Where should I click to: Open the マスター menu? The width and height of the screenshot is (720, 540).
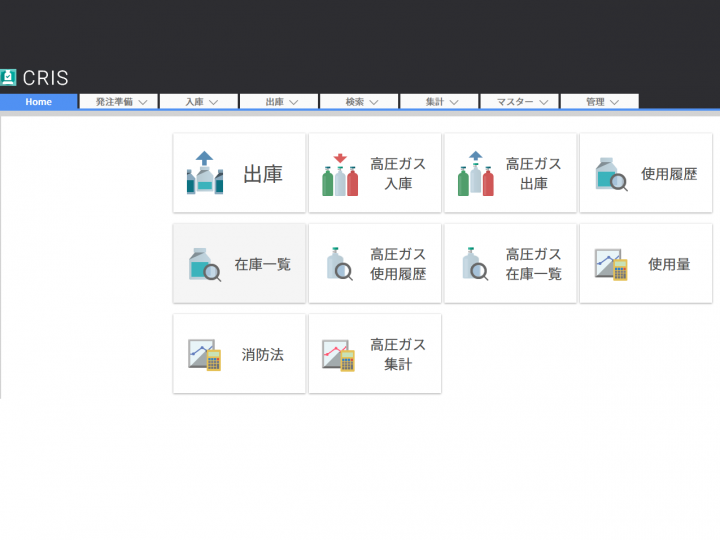[519, 101]
